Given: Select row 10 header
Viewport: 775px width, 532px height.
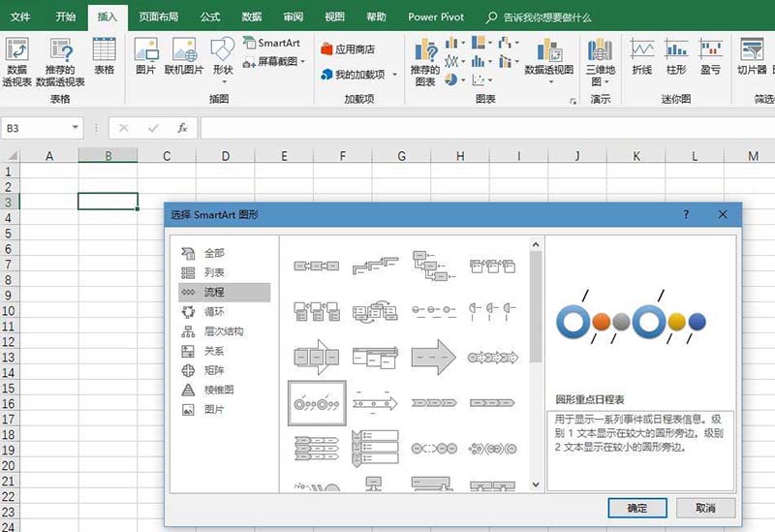Looking at the screenshot, I should coord(9,311).
